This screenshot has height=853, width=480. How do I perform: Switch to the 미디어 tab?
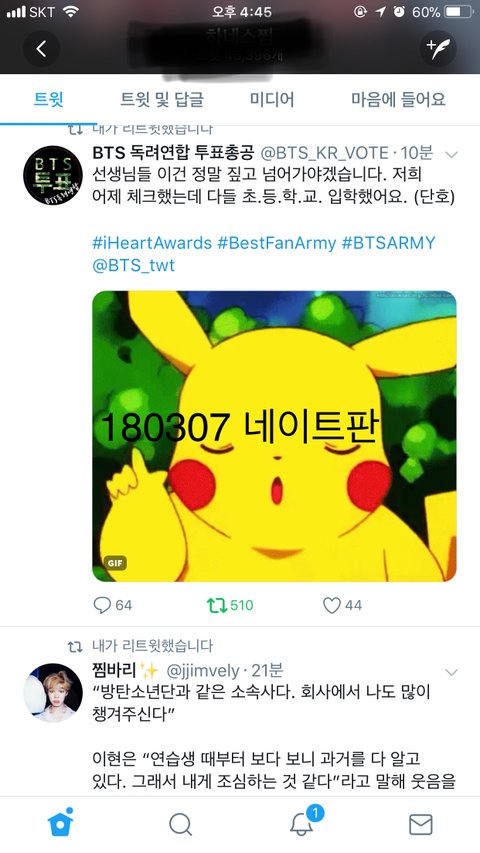272,100
